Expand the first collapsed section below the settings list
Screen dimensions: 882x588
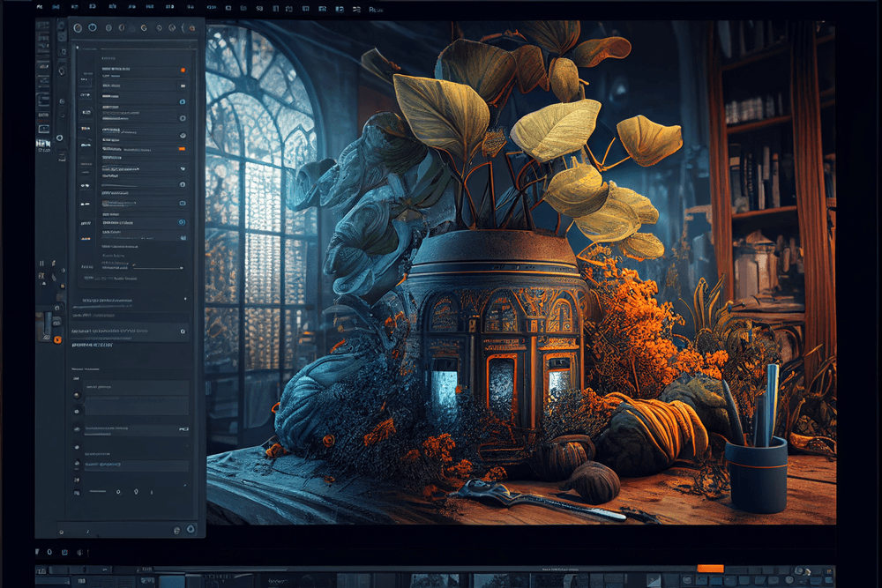[132, 300]
